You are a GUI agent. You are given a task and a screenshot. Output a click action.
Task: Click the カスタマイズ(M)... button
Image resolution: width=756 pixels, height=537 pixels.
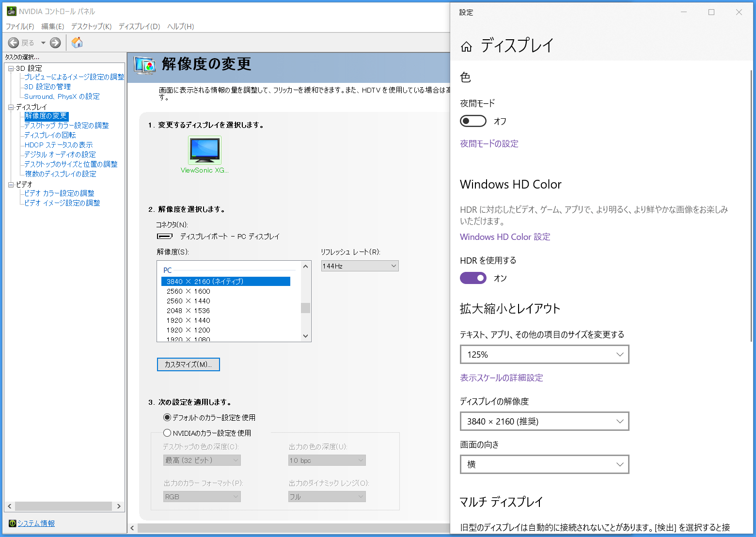tap(189, 364)
